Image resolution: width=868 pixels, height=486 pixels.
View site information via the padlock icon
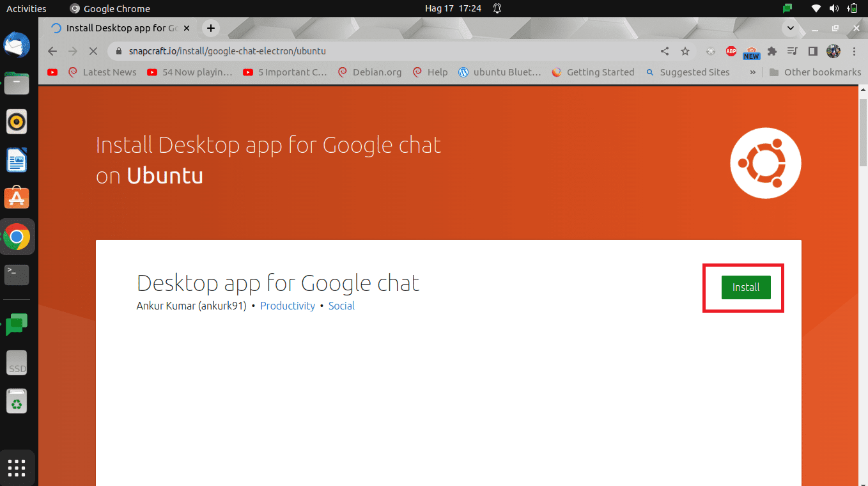[119, 51]
